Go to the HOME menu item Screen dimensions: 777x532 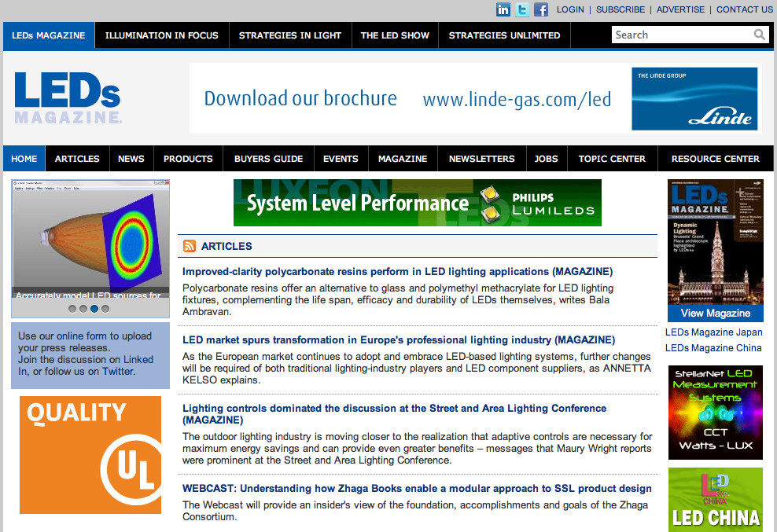tap(24, 159)
